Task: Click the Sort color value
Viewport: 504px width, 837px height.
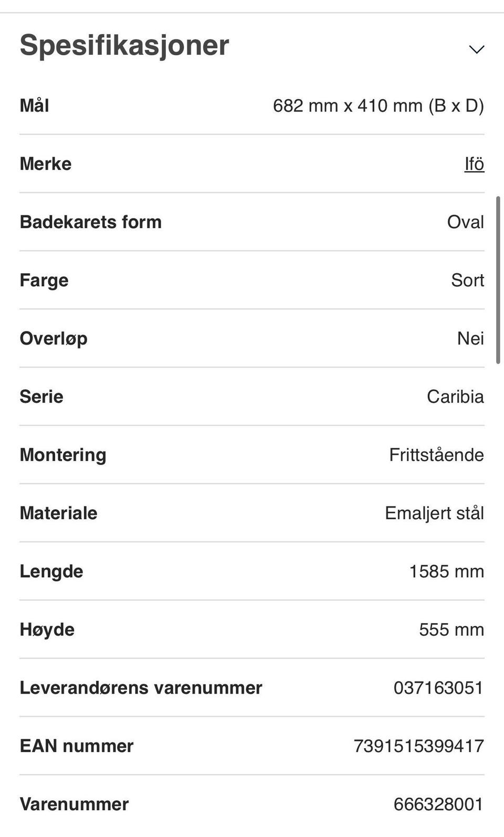Action: pos(467,280)
